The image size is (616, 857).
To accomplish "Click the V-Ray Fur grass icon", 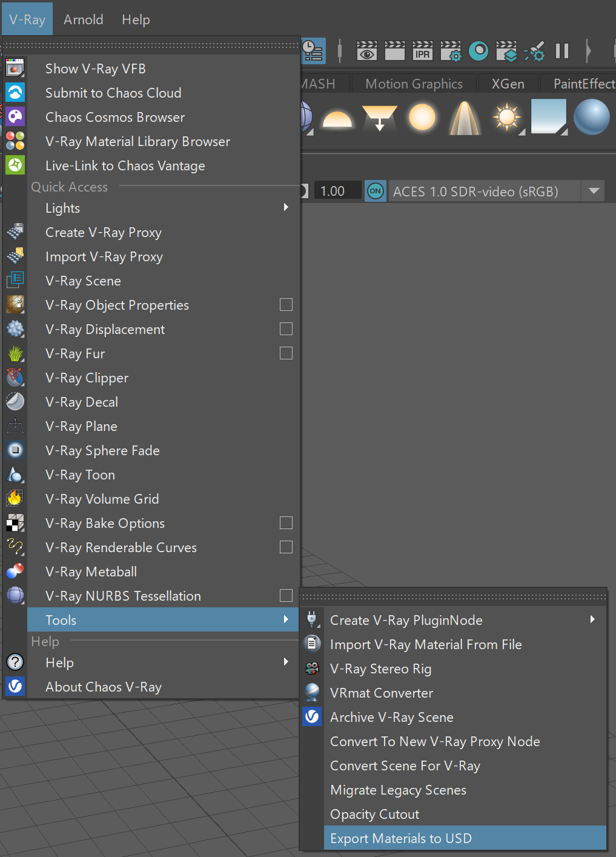I will [15, 353].
